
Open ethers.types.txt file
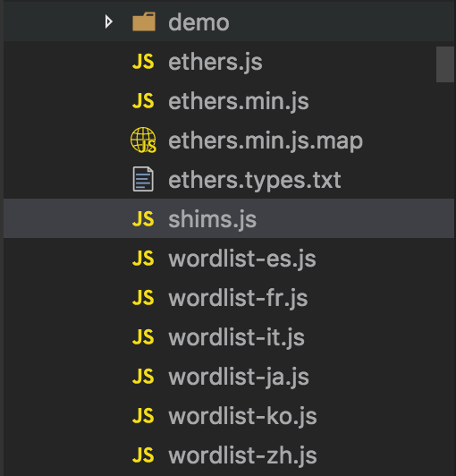click(255, 181)
